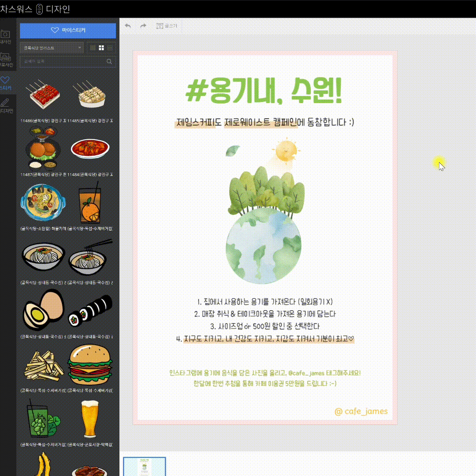Image resolution: width=476 pixels, height=476 pixels.
Task: Click the redo arrow icon
Action: [x=143, y=26]
